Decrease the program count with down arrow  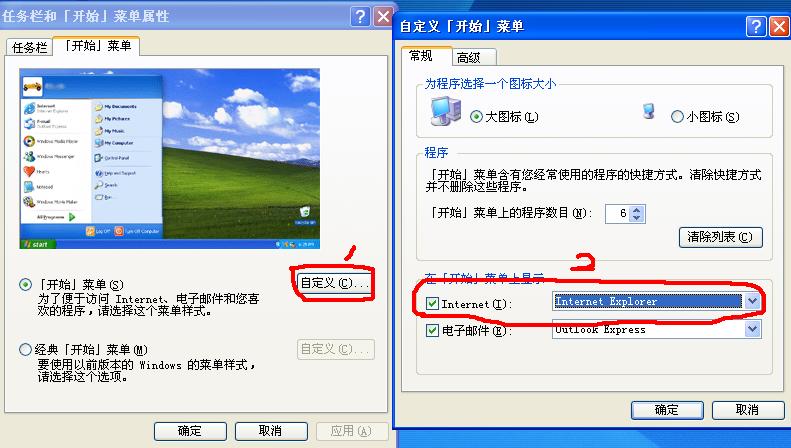coord(637,218)
